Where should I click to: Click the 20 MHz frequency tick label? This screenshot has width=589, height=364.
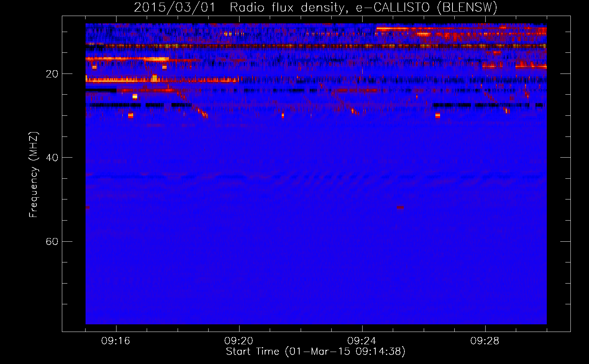[52, 74]
